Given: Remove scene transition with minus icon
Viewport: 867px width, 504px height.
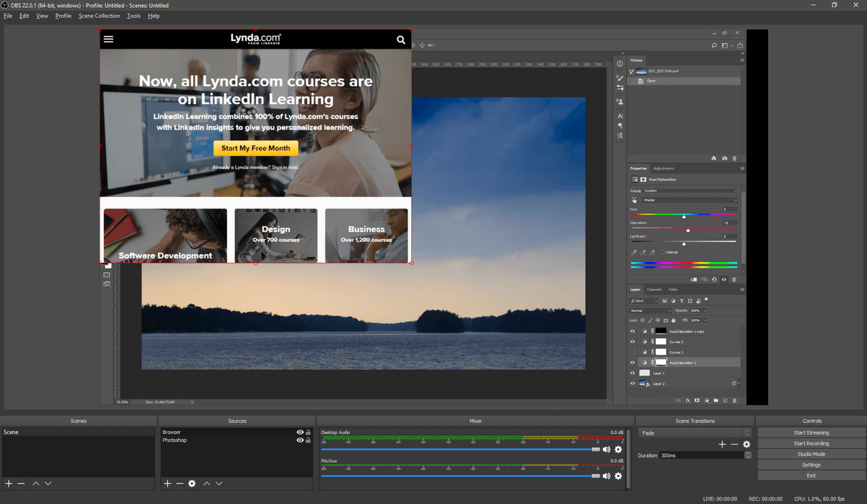Looking at the screenshot, I should click(x=735, y=444).
